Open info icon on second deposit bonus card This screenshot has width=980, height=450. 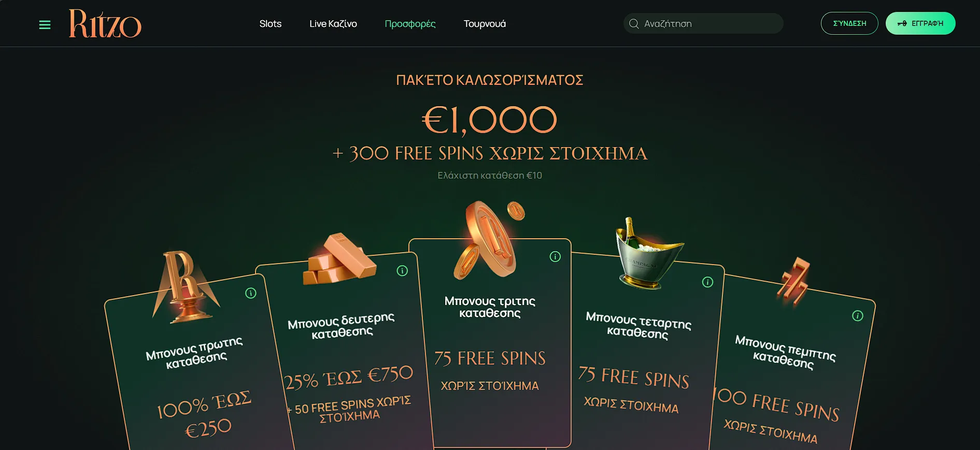coord(402,271)
